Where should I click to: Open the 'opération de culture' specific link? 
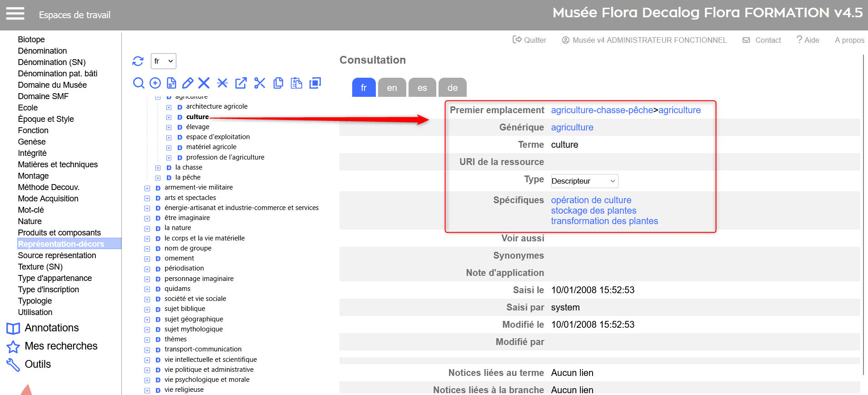(x=591, y=200)
